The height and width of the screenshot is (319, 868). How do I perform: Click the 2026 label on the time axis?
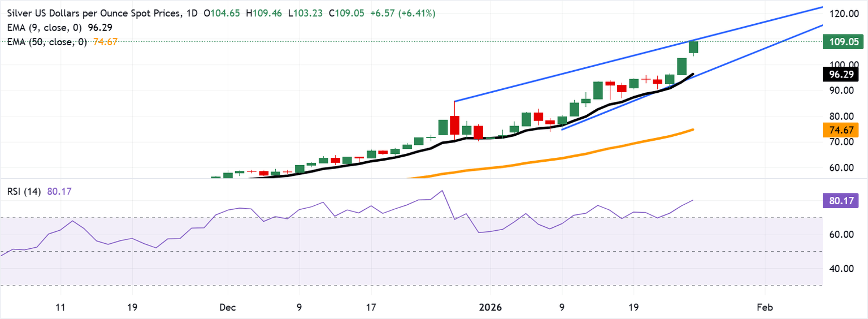[490, 307]
